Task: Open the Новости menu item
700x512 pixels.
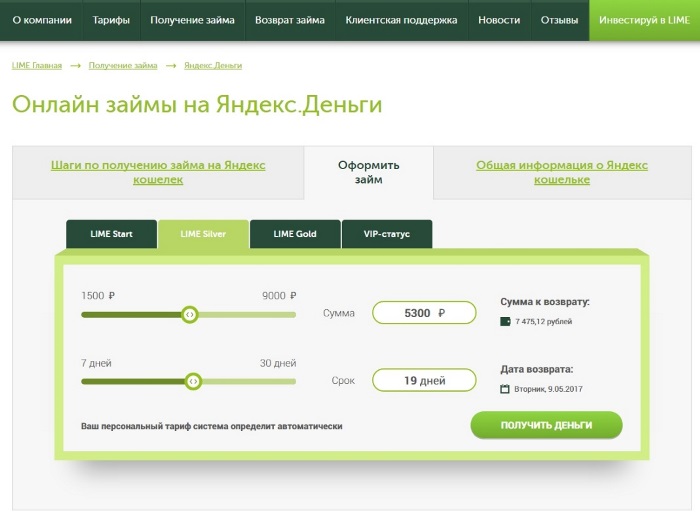Action: [x=499, y=20]
